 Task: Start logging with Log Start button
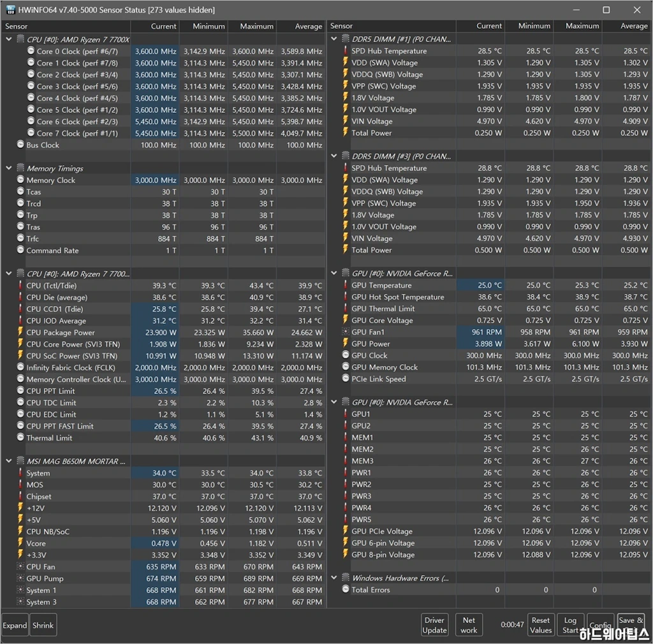(x=571, y=625)
